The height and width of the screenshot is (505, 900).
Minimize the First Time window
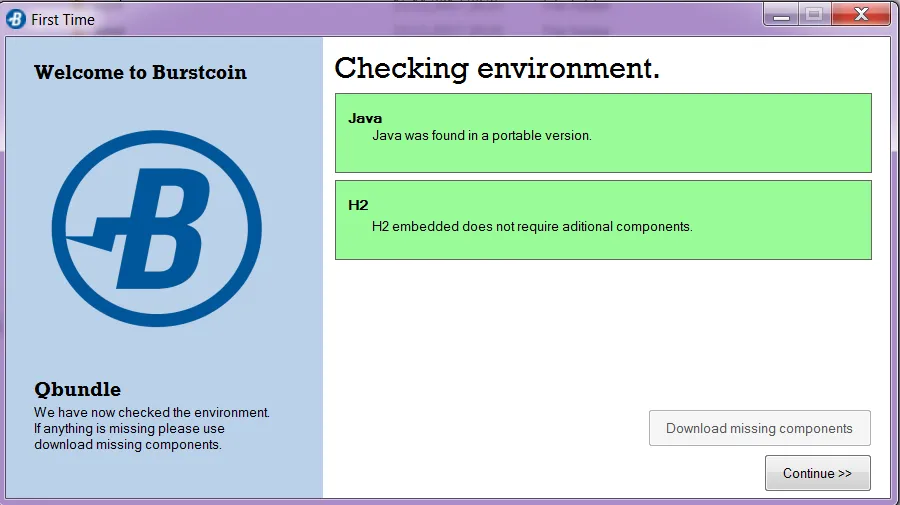781,14
